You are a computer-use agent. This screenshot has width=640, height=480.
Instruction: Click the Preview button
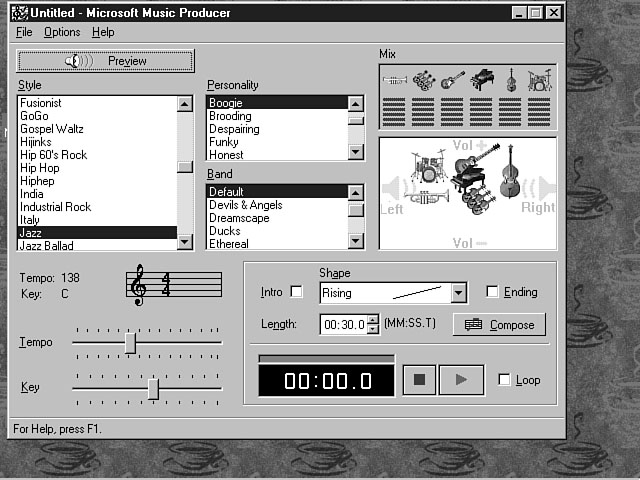106,61
